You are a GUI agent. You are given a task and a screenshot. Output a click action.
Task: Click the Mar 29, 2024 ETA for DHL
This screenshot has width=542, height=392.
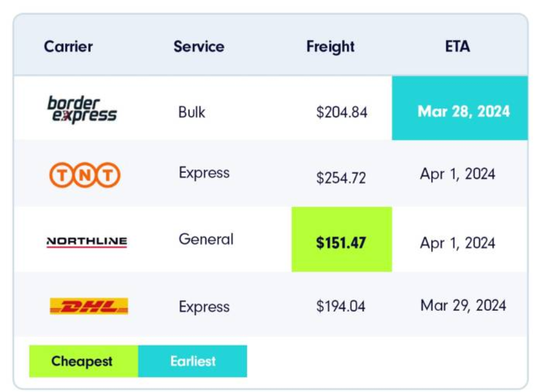click(x=463, y=305)
